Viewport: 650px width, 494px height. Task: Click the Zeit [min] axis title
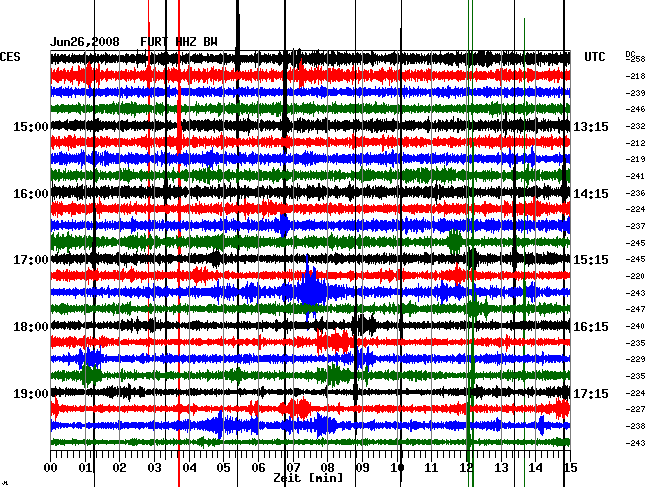pyautogui.click(x=308, y=478)
